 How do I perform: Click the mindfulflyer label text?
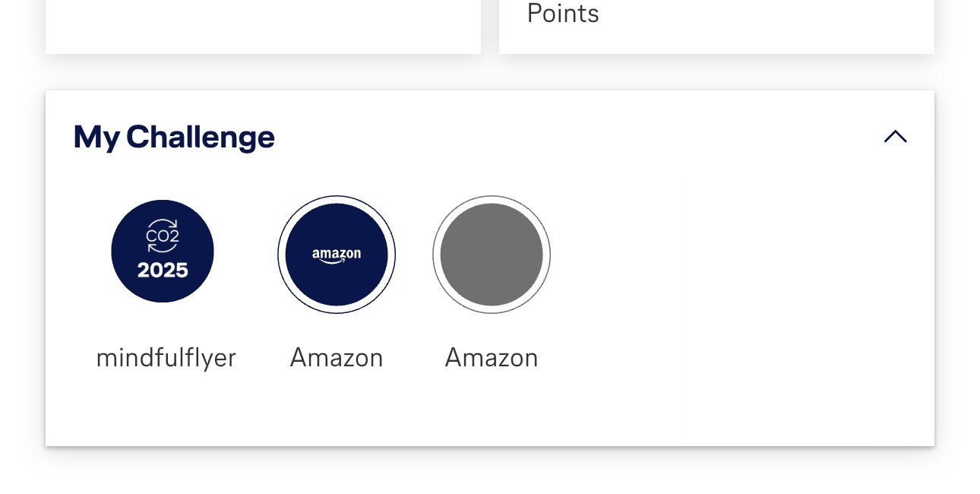tap(166, 357)
